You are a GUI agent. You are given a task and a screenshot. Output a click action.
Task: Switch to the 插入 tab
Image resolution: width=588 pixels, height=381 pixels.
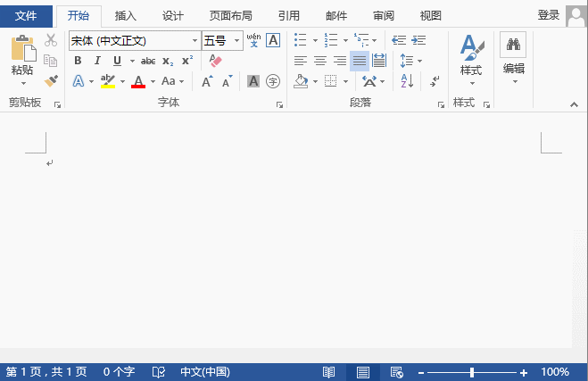pyautogui.click(x=126, y=16)
